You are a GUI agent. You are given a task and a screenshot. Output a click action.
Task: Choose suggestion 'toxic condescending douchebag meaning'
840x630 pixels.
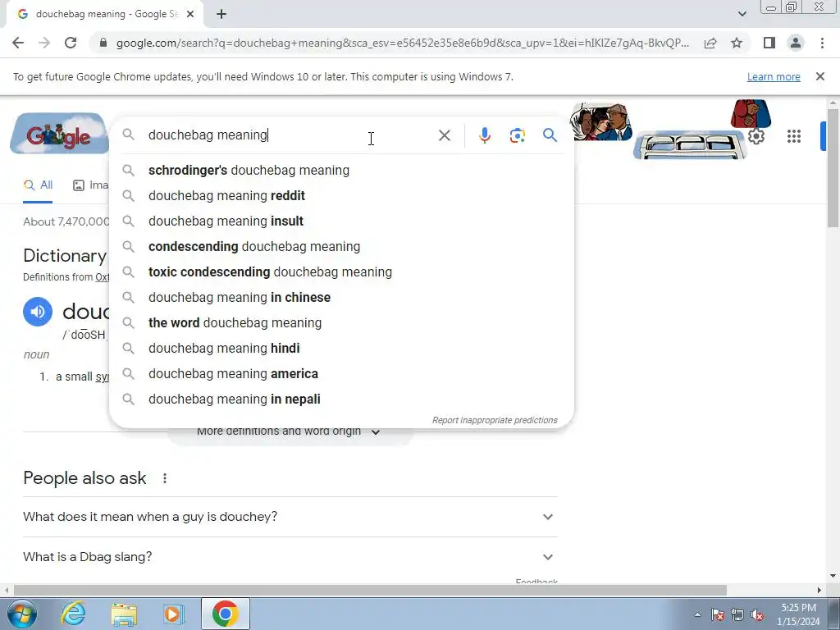[341, 272]
